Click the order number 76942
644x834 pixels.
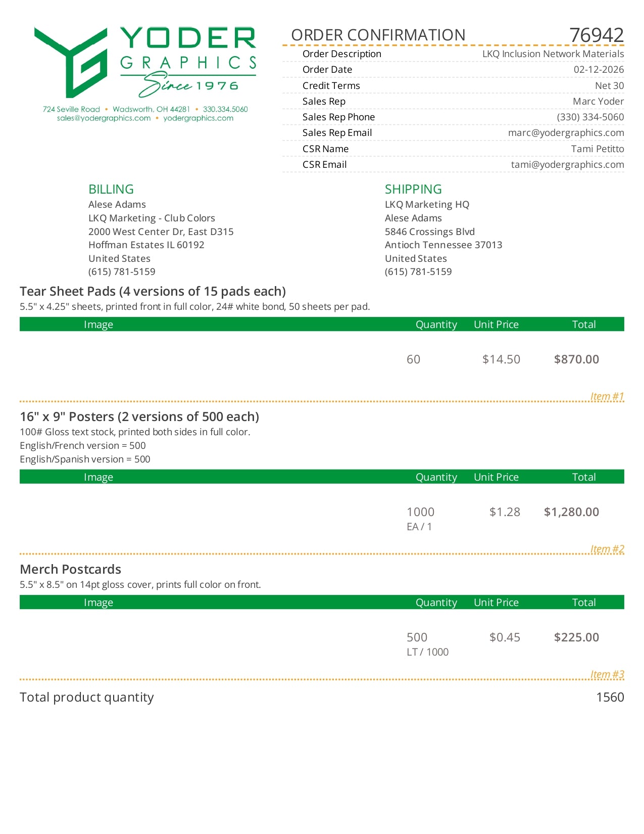[x=597, y=35]
